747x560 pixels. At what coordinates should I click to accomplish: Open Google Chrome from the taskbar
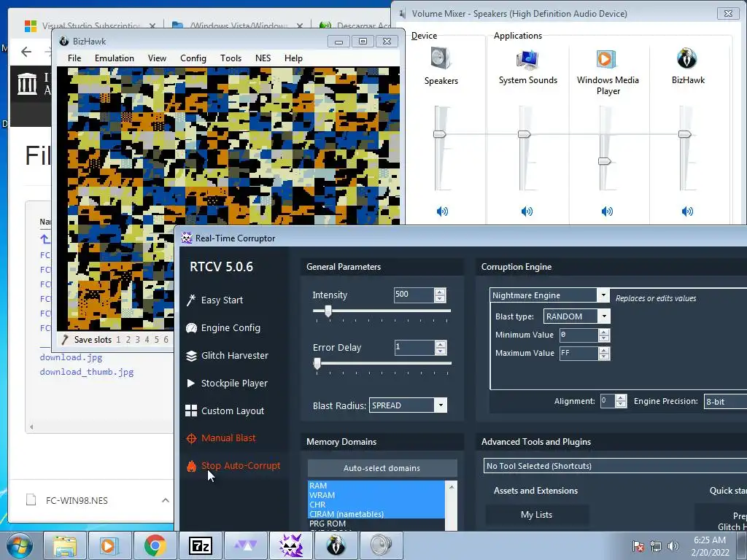(155, 545)
